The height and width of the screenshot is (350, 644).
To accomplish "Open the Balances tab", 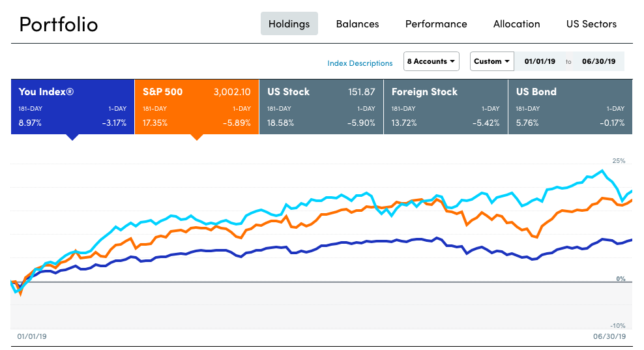I will 357,23.
